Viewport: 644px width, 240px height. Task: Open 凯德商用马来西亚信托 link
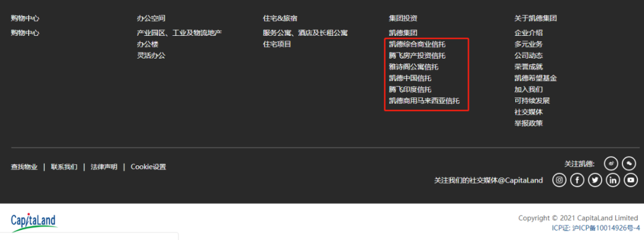click(425, 101)
